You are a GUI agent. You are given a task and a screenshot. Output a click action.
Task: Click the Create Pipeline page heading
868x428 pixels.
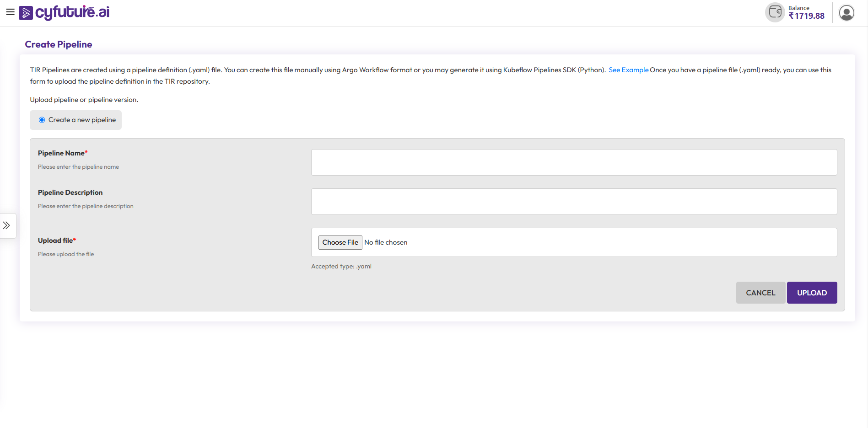pos(59,44)
